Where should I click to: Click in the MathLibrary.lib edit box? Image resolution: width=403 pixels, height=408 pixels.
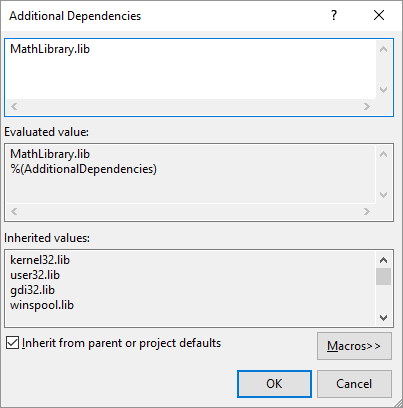point(191,69)
